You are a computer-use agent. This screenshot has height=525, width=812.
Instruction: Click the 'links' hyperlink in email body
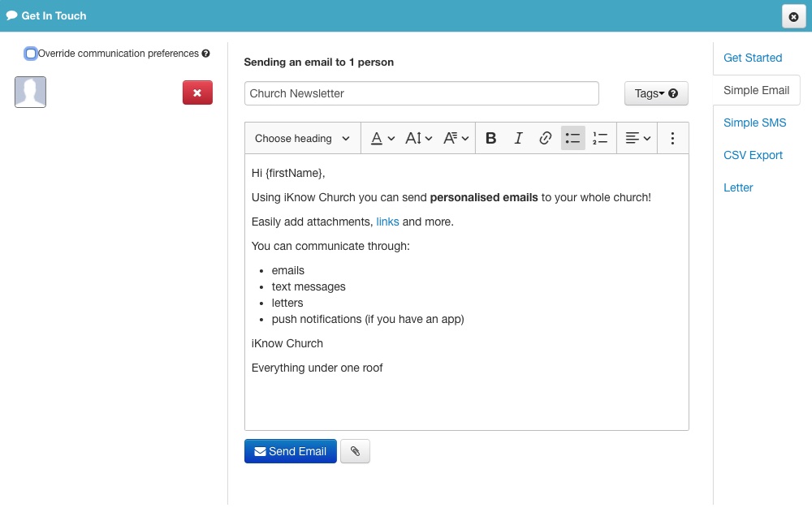click(387, 222)
